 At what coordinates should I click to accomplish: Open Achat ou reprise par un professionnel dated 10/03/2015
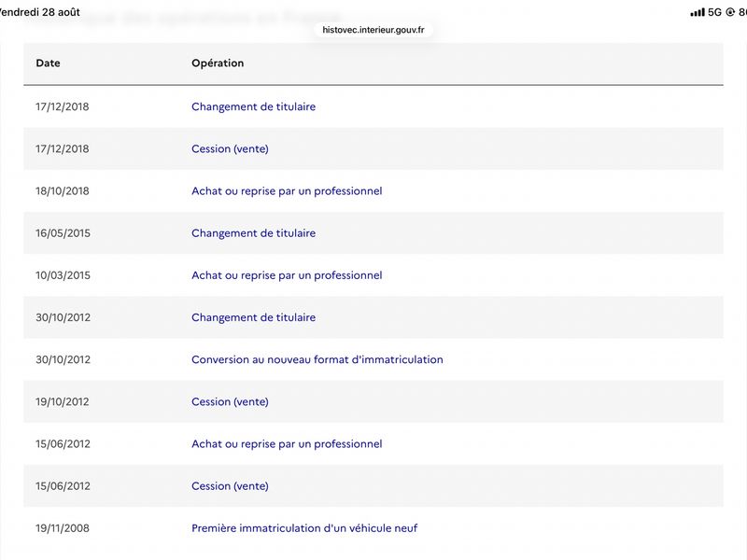coord(287,275)
